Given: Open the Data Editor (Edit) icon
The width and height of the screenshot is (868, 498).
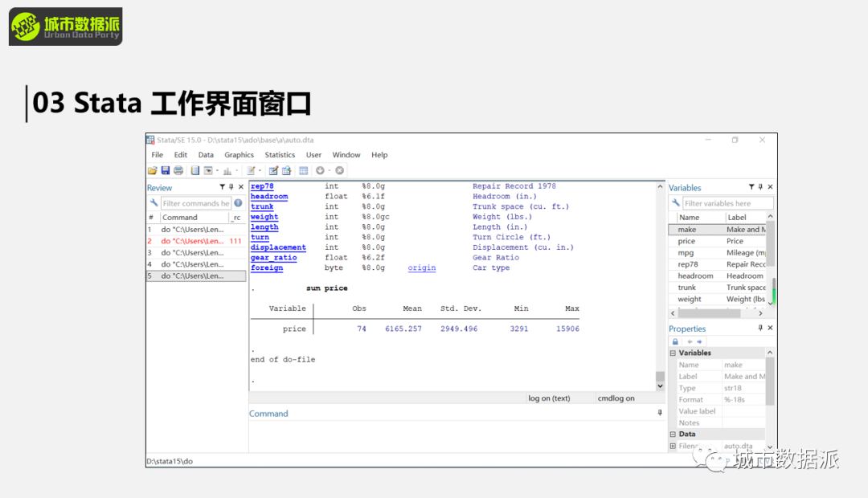Looking at the screenshot, I should click(273, 170).
